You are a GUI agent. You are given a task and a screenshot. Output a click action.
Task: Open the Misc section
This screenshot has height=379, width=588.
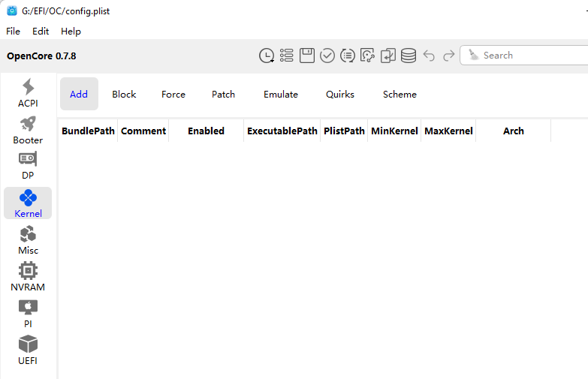28,240
